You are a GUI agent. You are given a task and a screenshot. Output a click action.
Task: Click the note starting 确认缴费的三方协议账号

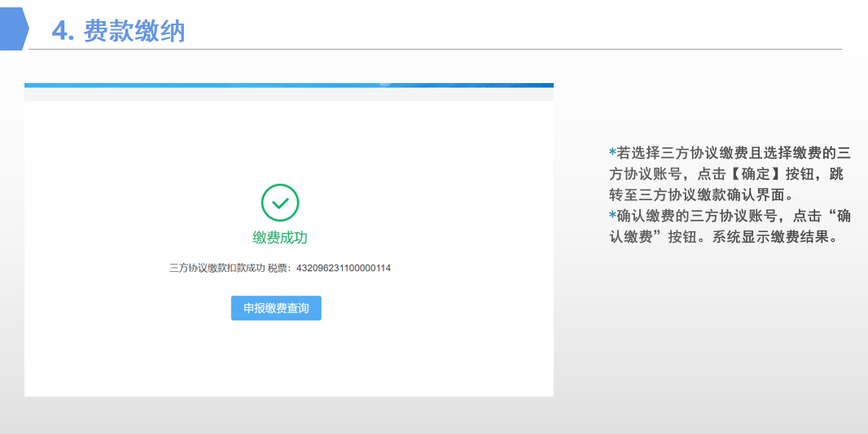click(x=730, y=226)
